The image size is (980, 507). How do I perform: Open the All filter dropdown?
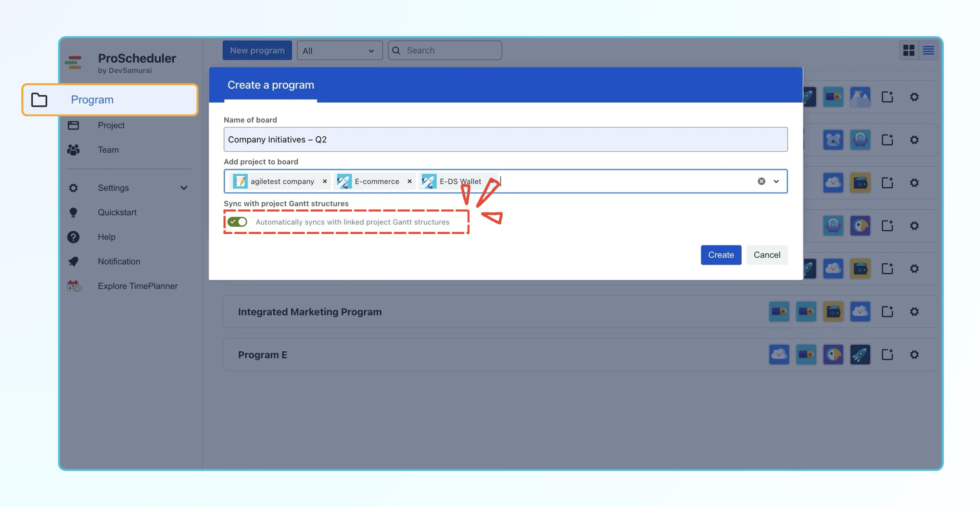[x=339, y=51]
